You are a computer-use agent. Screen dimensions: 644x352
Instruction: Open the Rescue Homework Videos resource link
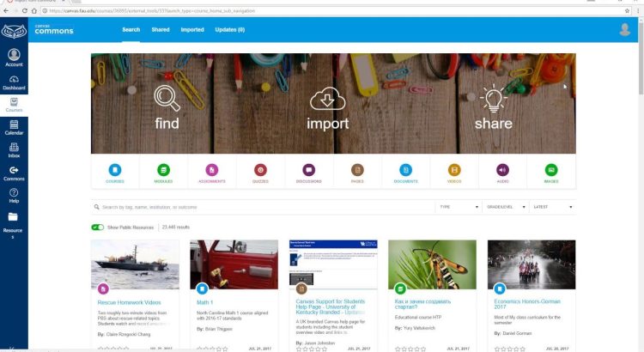click(x=131, y=302)
